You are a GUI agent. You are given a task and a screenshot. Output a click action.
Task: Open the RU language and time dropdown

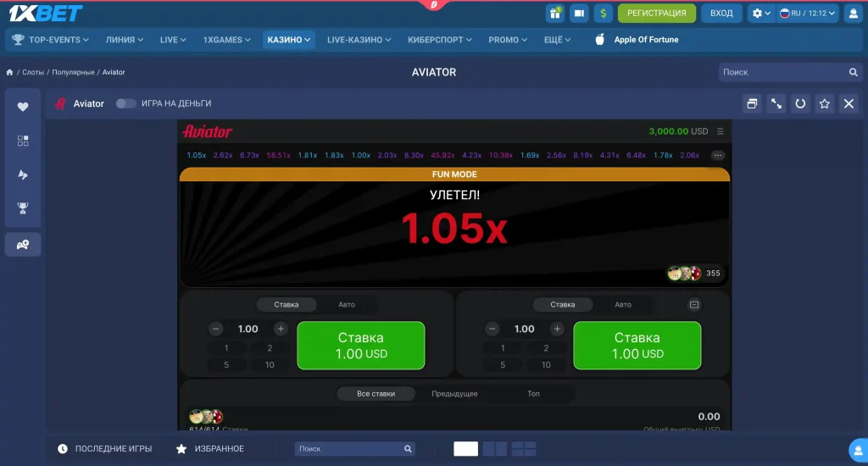tap(808, 14)
